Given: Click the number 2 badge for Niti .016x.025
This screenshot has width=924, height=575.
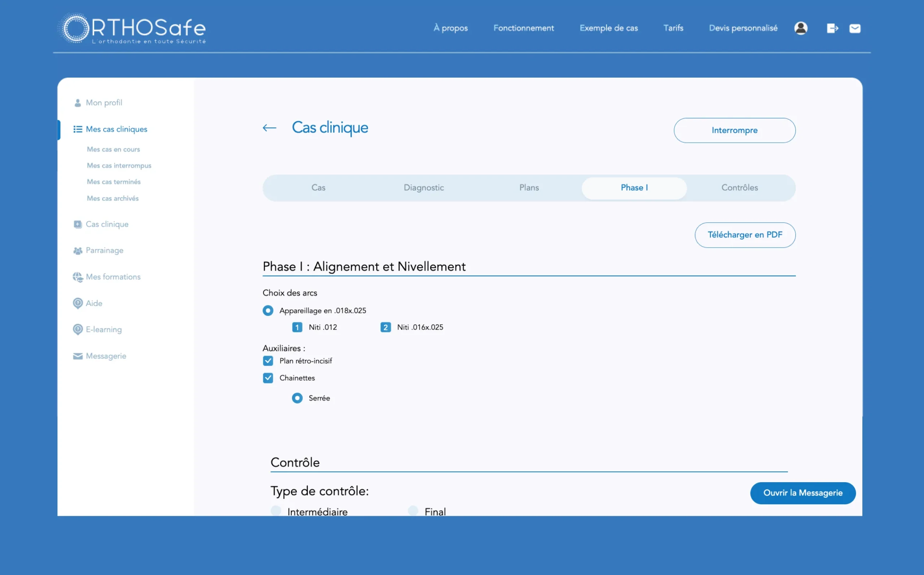Looking at the screenshot, I should coord(385,327).
